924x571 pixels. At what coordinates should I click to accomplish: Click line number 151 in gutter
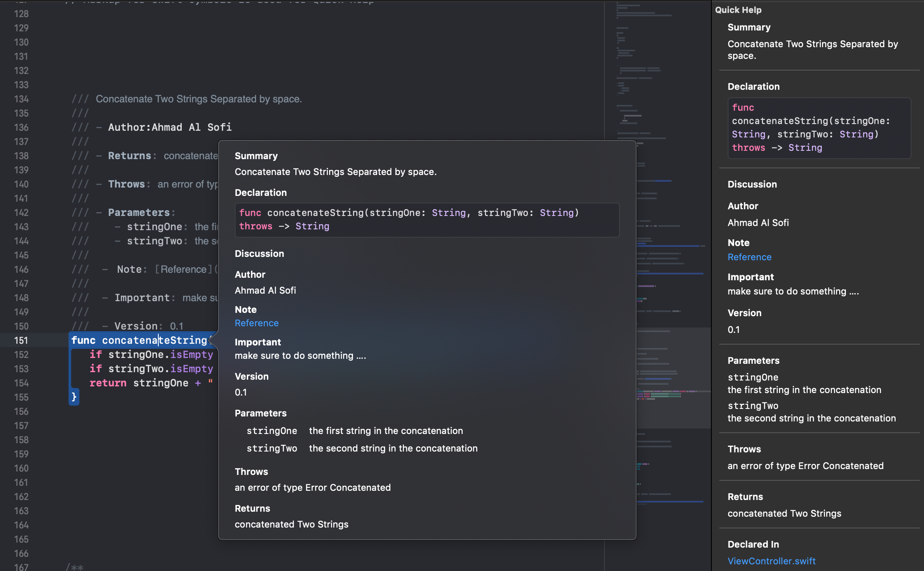point(21,340)
